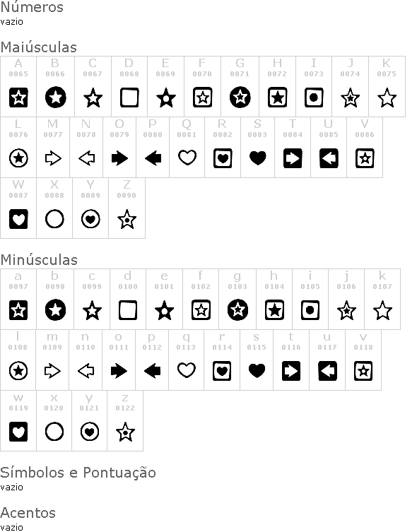Click the star-in-black-square glyph under uppercase A
The image size is (417, 532).
[18, 97]
